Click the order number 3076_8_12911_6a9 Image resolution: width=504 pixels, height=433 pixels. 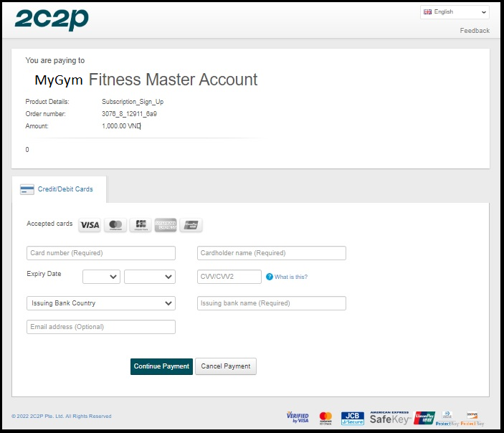pos(129,114)
